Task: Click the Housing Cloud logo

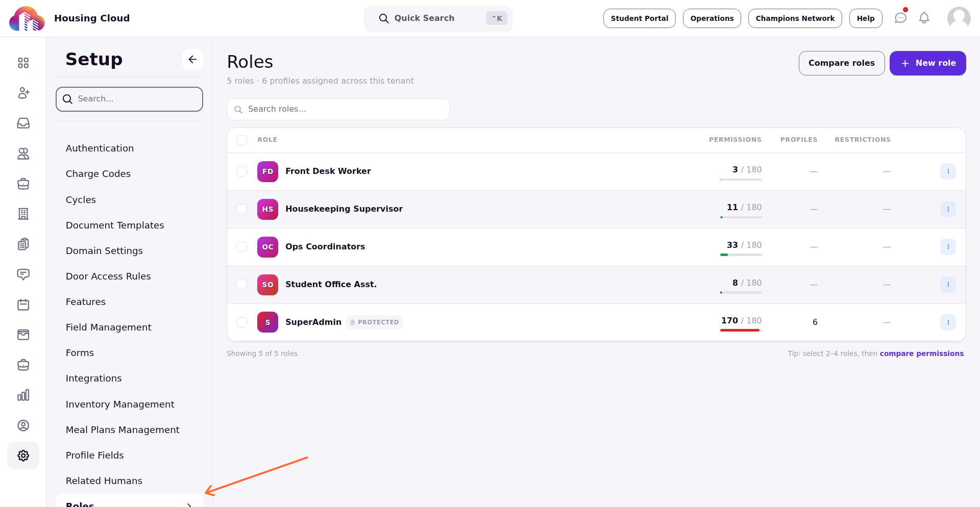Action: tap(27, 18)
